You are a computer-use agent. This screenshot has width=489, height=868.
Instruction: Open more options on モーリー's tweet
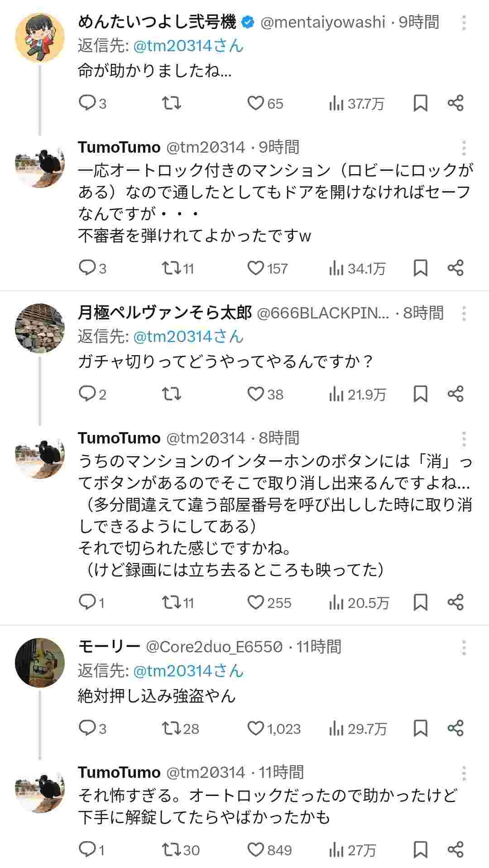pyautogui.click(x=464, y=647)
